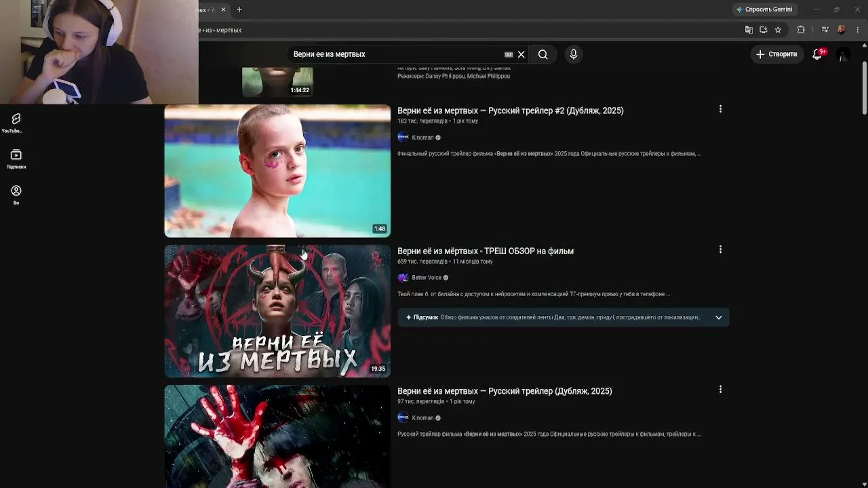Click '659 тис. переглядів' view count
Viewport: 868px width, 488px height.
point(422,262)
